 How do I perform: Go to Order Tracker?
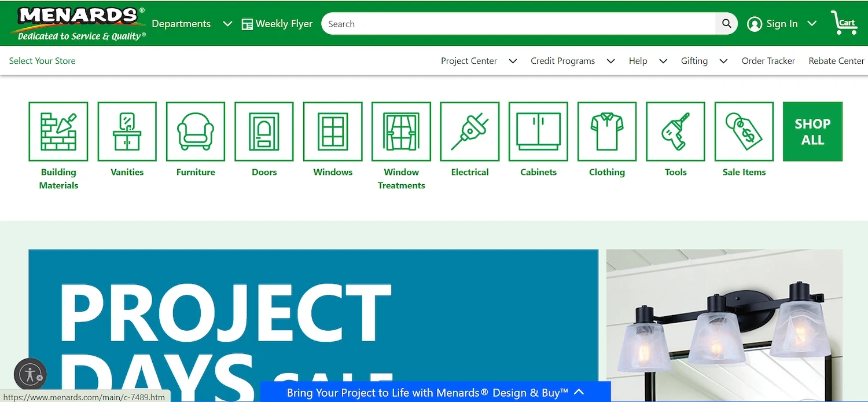pyautogui.click(x=768, y=61)
